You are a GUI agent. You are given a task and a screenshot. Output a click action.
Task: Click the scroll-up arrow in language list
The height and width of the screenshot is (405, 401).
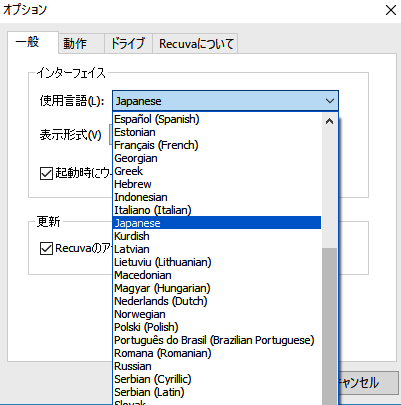(329, 121)
